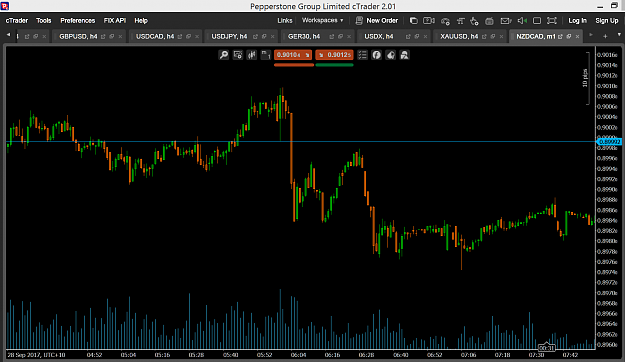Duplicate the GER30, h4 chart tab

(x=340, y=36)
